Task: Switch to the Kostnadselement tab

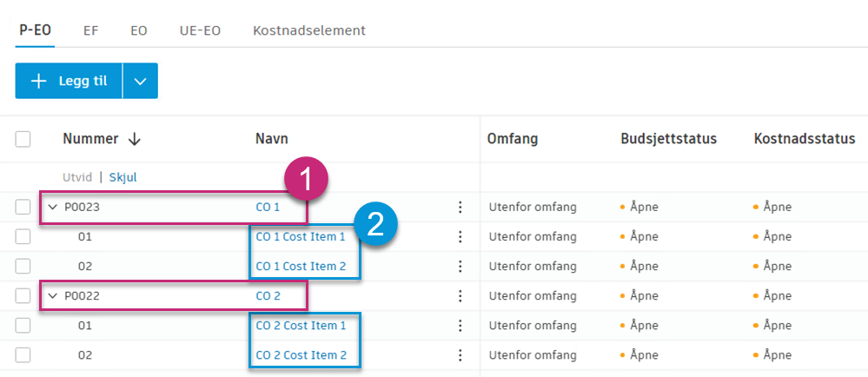Action: click(x=308, y=30)
